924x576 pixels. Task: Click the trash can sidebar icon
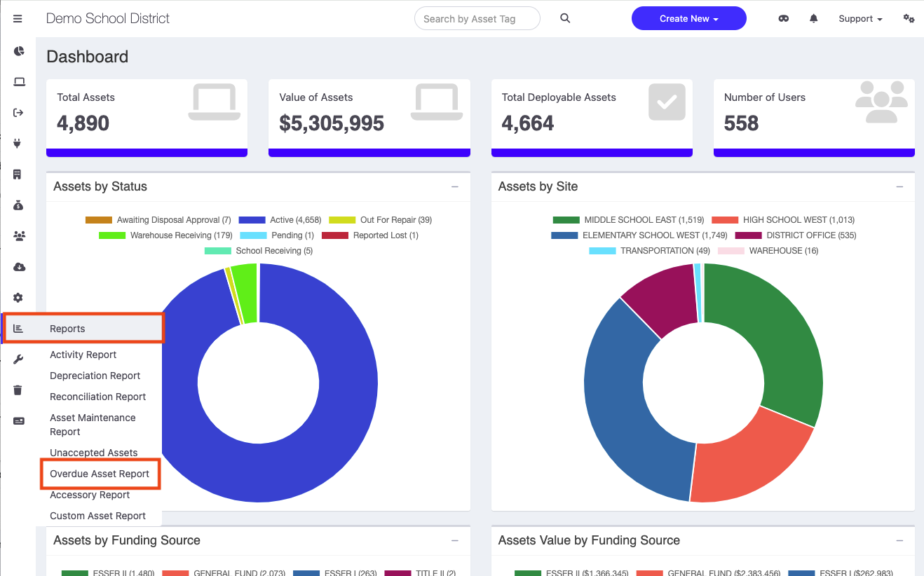point(18,390)
